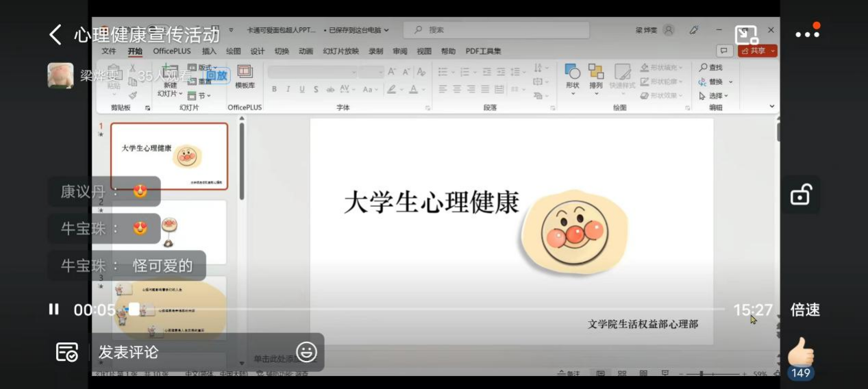
Task: Click the 模板库 template library icon
Action: click(x=245, y=77)
